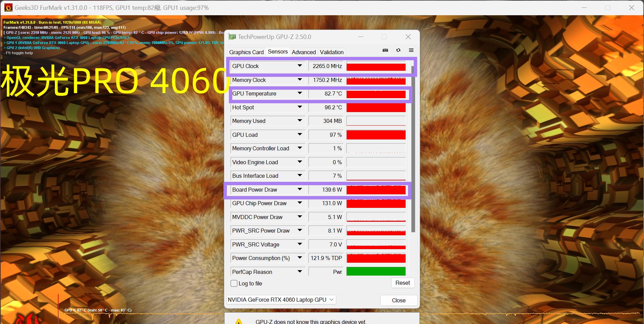Open the GPU Clock sensor dropdown
The image size is (644, 324).
[x=300, y=66]
